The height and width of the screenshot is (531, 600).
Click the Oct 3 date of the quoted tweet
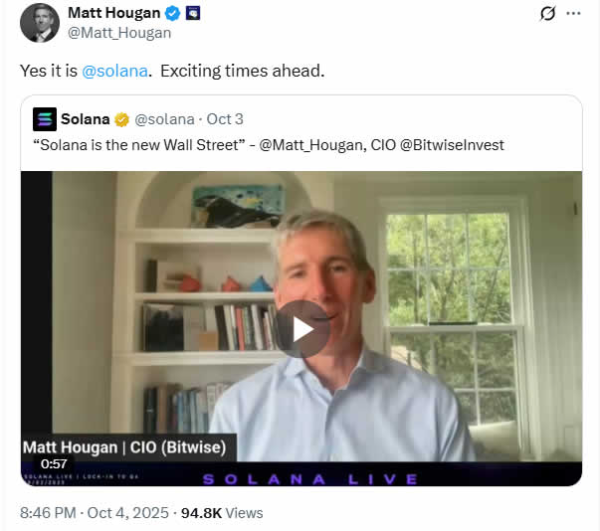[225, 119]
